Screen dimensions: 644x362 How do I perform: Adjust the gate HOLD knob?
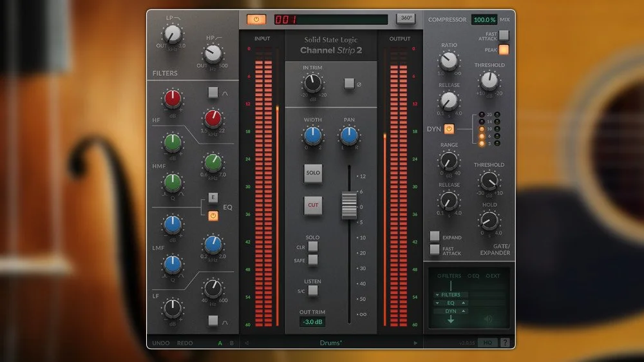click(489, 221)
